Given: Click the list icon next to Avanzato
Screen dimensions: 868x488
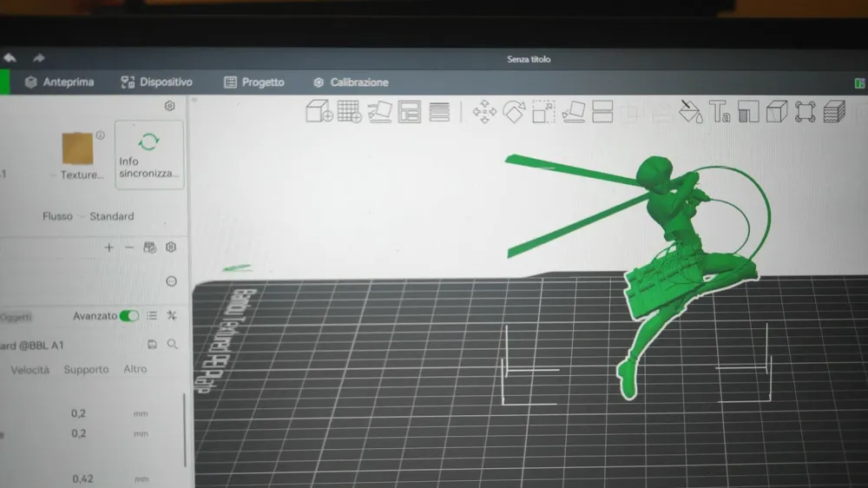Looking at the screenshot, I should pos(152,316).
